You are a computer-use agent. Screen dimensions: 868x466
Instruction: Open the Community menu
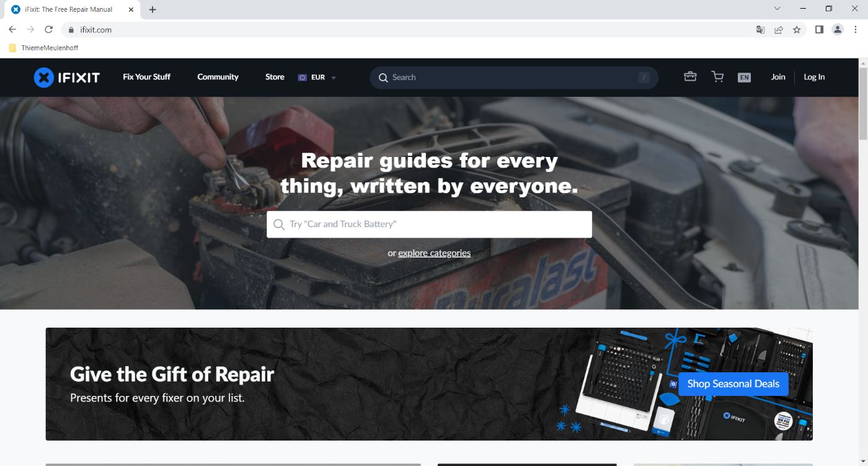click(x=218, y=77)
